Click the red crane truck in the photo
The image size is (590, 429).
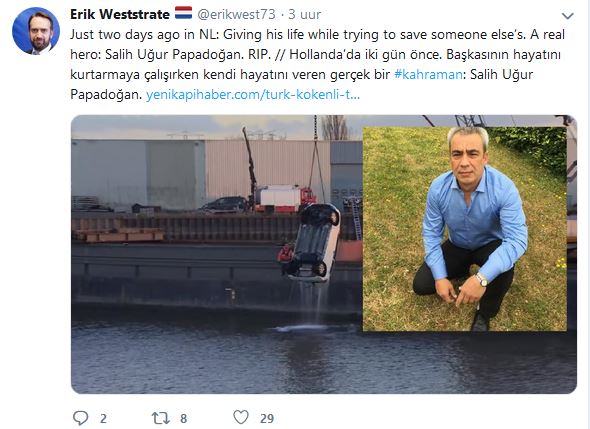tap(284, 198)
